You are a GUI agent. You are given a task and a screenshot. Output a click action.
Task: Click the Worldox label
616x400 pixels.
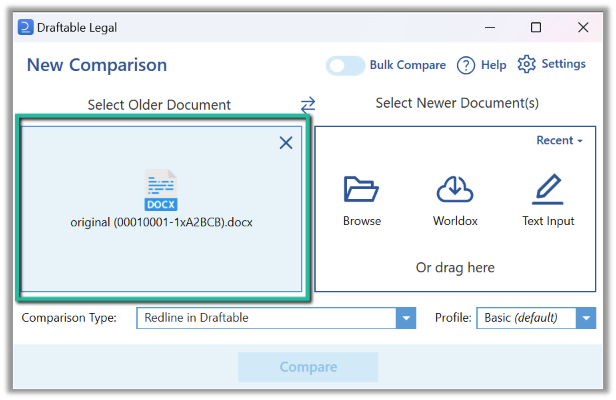pyautogui.click(x=455, y=221)
